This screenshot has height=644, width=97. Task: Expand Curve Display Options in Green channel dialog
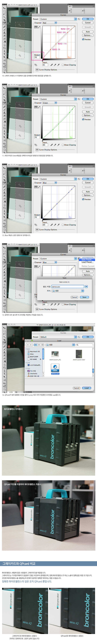(x=37, y=150)
